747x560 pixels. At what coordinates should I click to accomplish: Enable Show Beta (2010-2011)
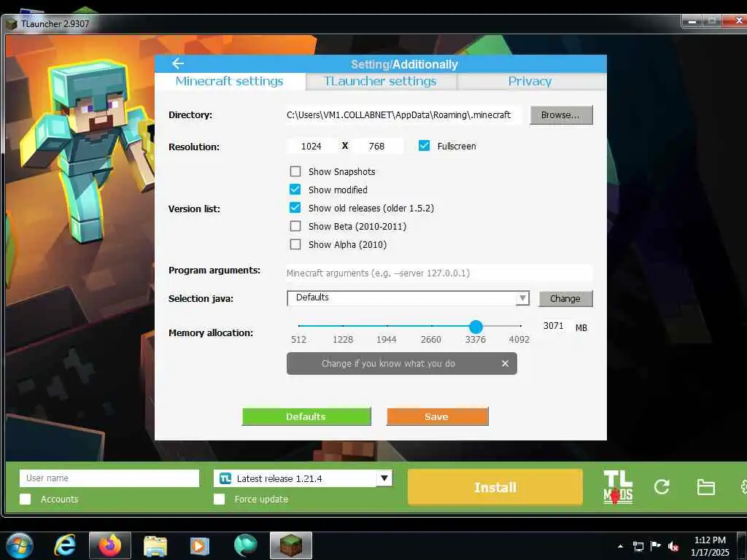[295, 226]
